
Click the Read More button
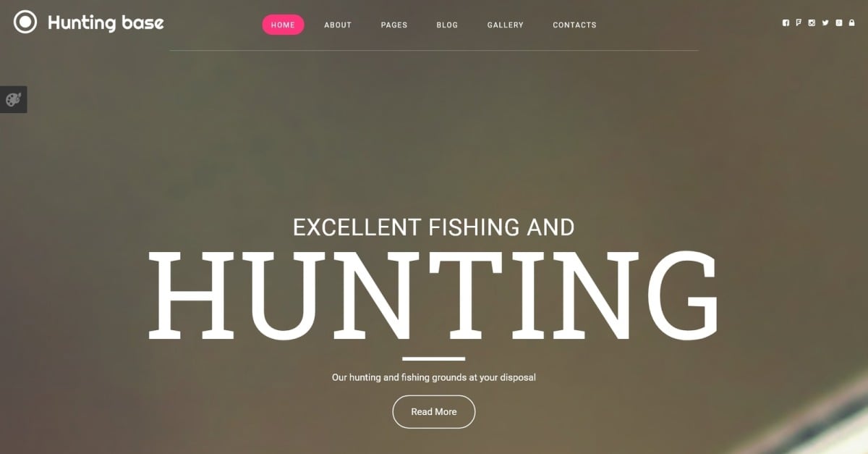pos(434,412)
